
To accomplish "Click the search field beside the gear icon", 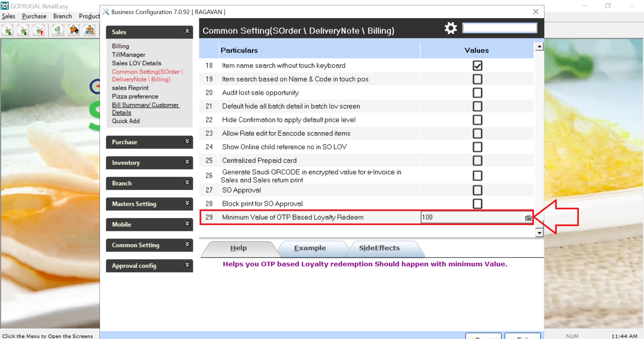I will coord(500,28).
